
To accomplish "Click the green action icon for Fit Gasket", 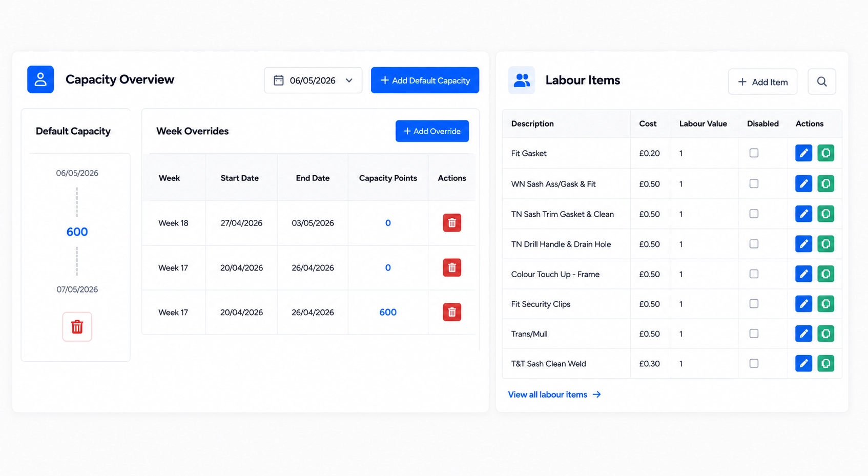I will (x=825, y=153).
